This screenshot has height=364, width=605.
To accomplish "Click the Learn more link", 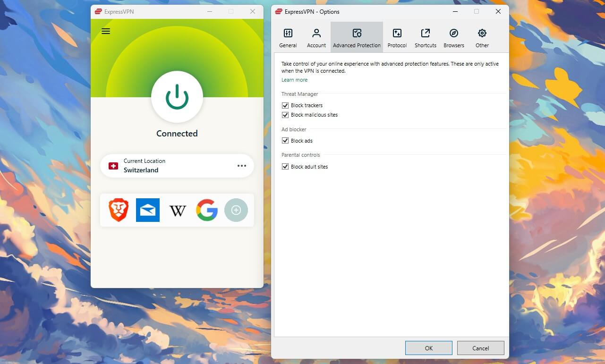I will pyautogui.click(x=294, y=80).
